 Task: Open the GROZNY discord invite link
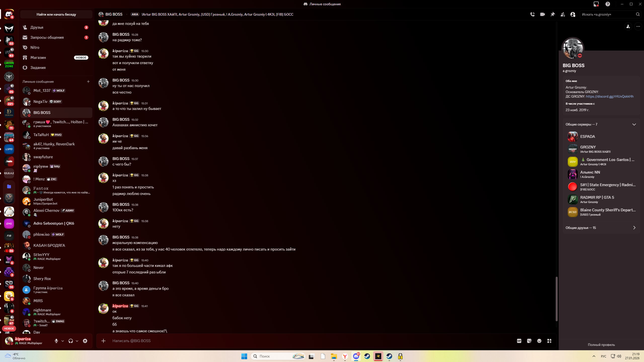(x=610, y=96)
